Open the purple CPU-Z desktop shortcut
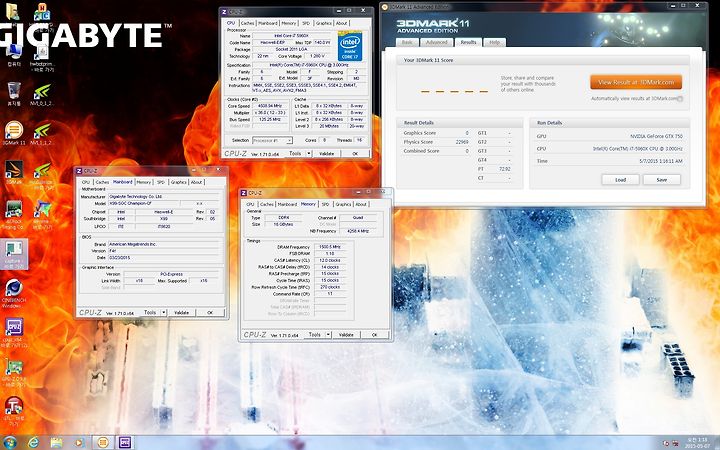This screenshot has height=450, width=720. [14, 332]
